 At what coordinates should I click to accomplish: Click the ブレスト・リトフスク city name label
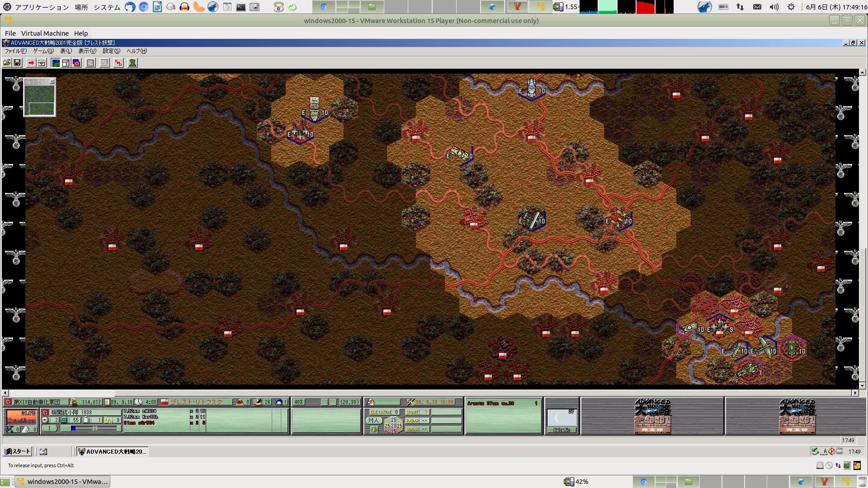196,402
